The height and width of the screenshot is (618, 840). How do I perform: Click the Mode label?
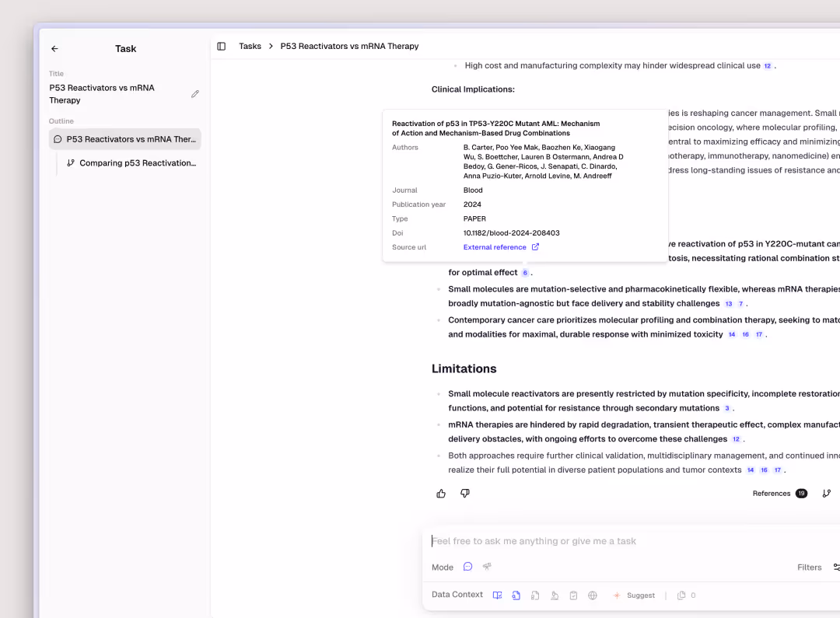click(443, 567)
